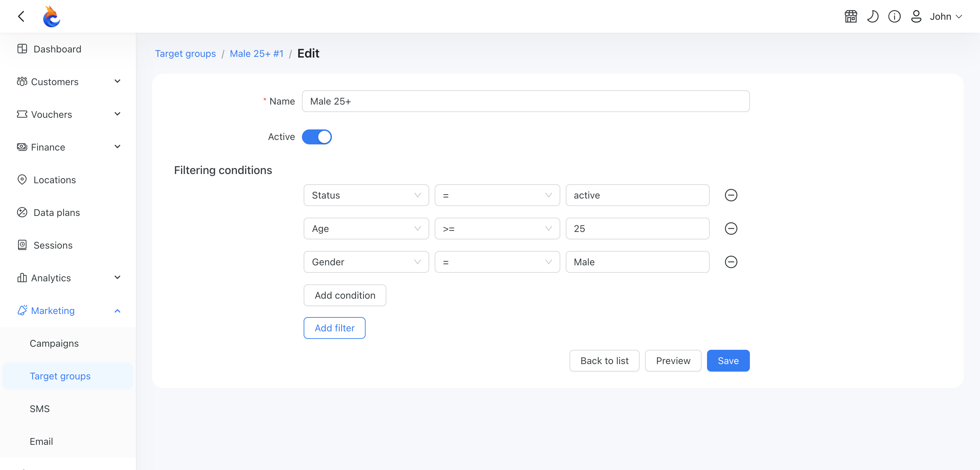Follow the Target groups breadcrumb link
Image resolution: width=980 pixels, height=470 pixels.
[185, 54]
